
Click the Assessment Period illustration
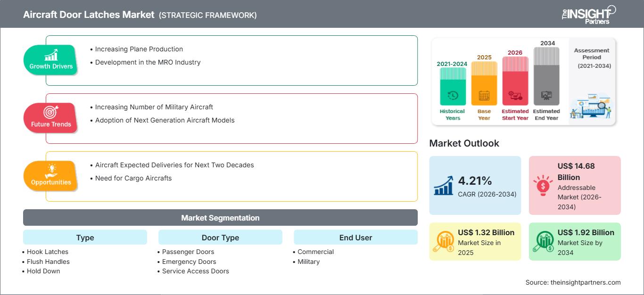[x=592, y=106]
